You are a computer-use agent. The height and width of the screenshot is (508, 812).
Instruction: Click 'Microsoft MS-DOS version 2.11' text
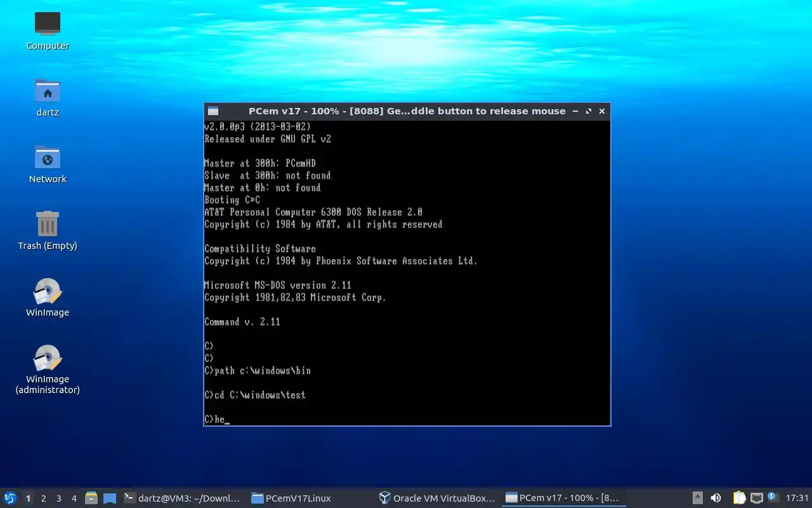[x=278, y=285]
